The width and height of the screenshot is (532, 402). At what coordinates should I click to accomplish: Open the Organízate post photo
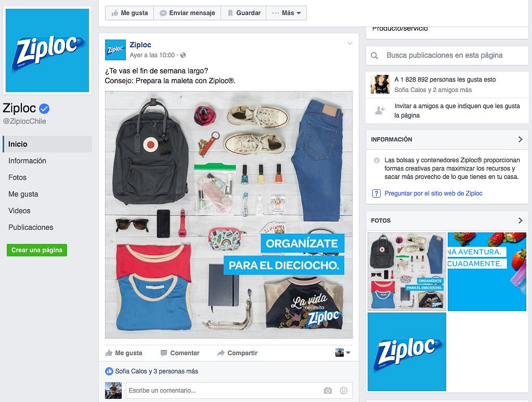point(229,215)
